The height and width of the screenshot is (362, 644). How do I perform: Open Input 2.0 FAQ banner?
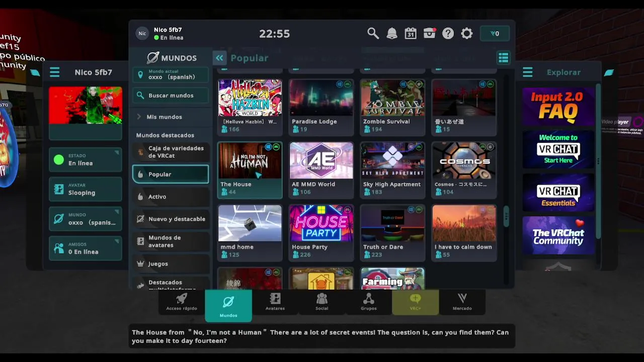coord(558,106)
